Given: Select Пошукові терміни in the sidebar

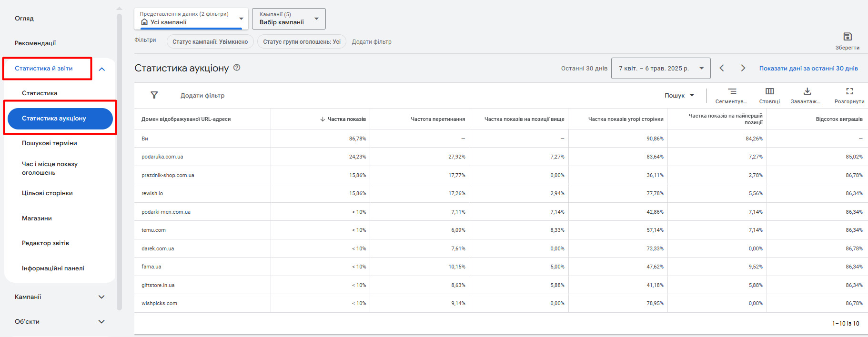Looking at the screenshot, I should coord(50,143).
